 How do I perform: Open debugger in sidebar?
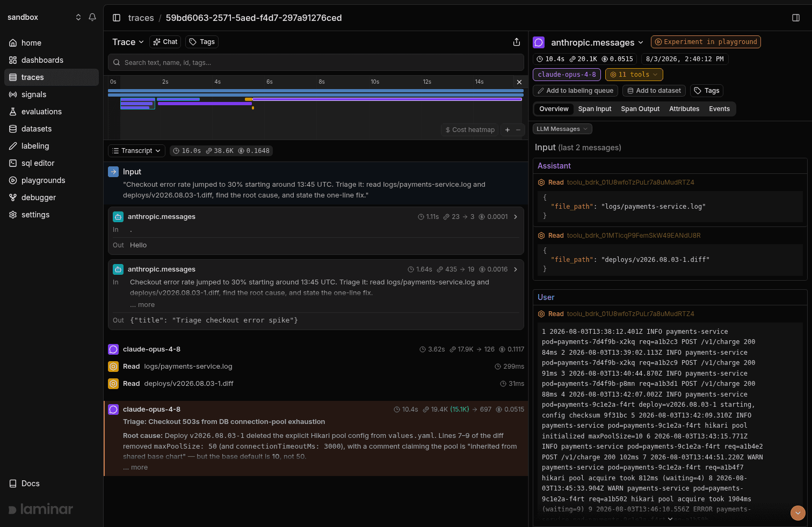(x=52, y=197)
